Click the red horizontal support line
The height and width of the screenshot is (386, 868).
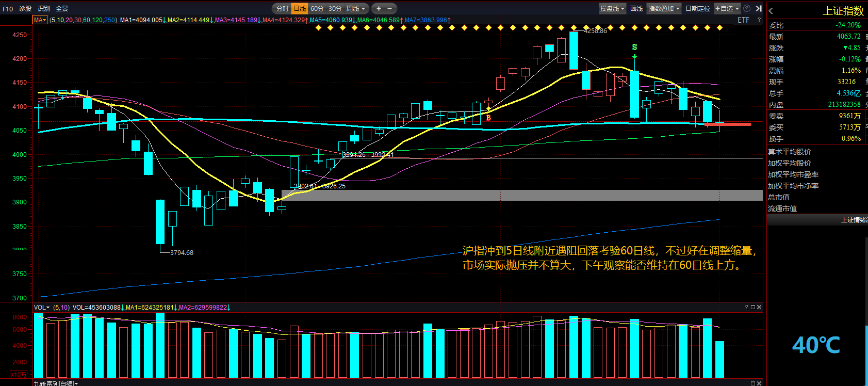(728, 124)
